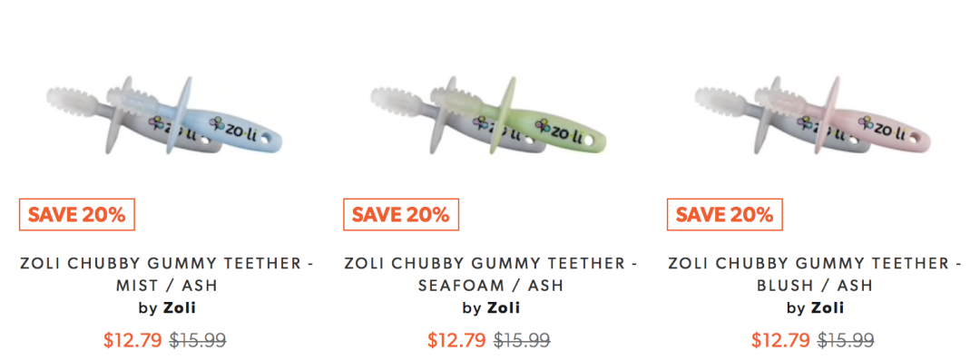Screen dimensions: 980x360
Task: Click the $12.79 sale price of Mist teether
Action: tap(132, 340)
